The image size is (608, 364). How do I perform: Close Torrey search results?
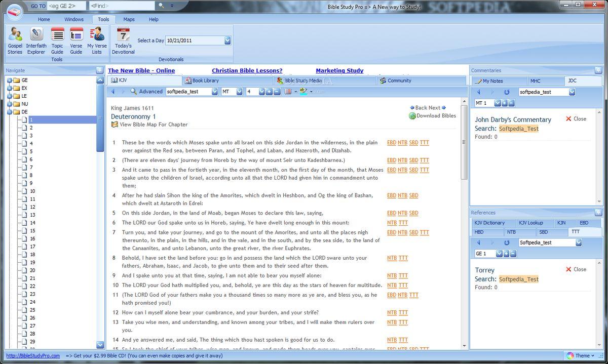tap(576, 269)
